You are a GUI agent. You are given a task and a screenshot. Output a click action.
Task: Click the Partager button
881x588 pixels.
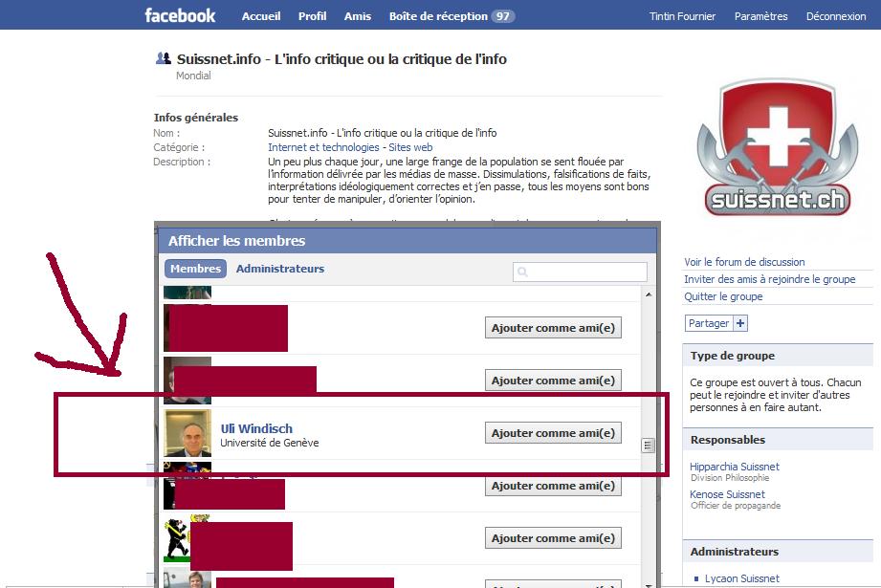click(709, 323)
